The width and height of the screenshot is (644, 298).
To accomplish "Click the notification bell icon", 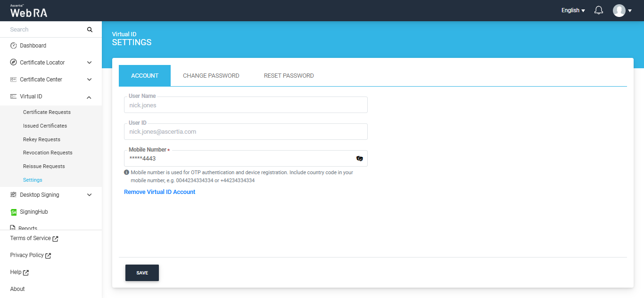I will coord(599,10).
